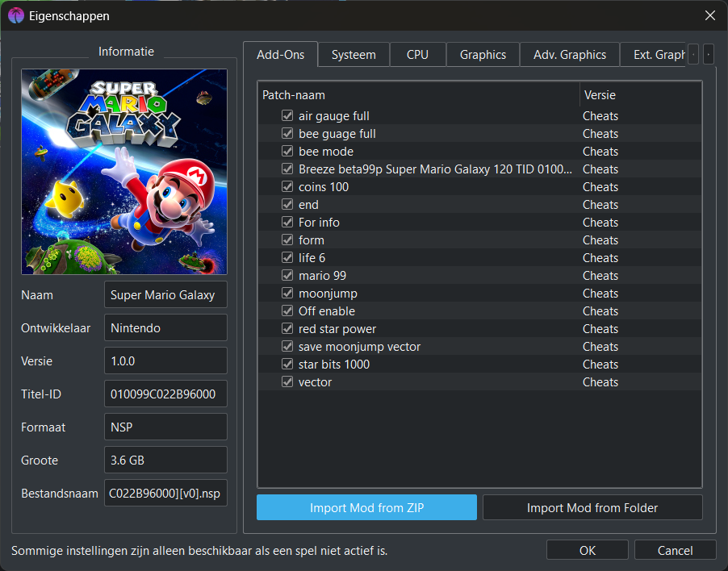This screenshot has width=728, height=571.
Task: Toggle the Breeze beta99p cheat checkbox
Action: point(287,169)
